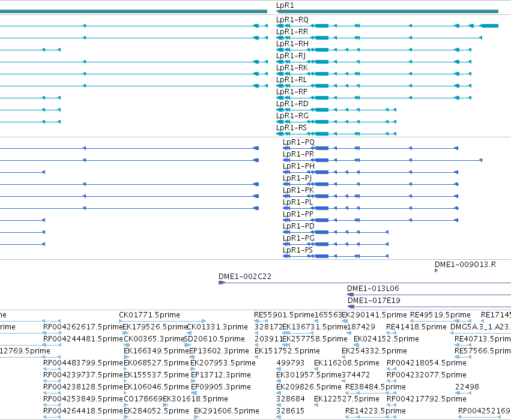Click the LpR1-PS protein label

pos(298,250)
